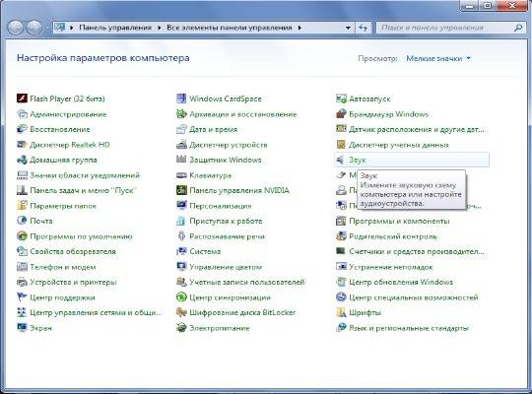Click the Телефон и модем icon
This screenshot has width=532, height=394.
tap(22, 267)
